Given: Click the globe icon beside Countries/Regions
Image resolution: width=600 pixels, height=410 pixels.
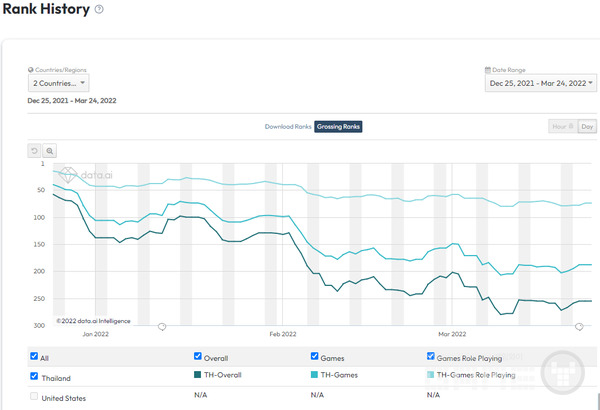Looking at the screenshot, I should [x=30, y=70].
